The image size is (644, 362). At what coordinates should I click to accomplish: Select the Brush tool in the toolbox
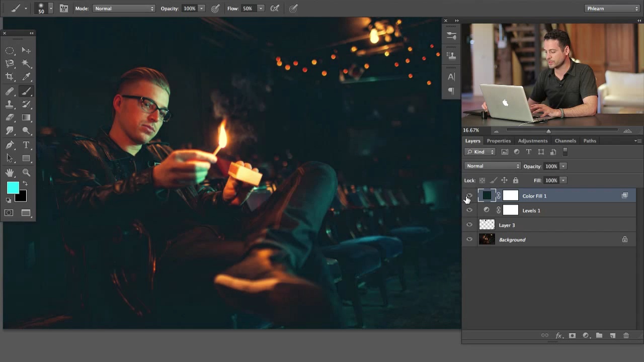pyautogui.click(x=26, y=92)
